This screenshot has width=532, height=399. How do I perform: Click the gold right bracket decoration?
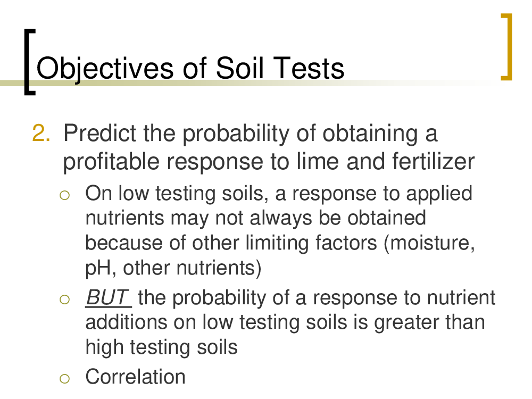(x=506, y=47)
